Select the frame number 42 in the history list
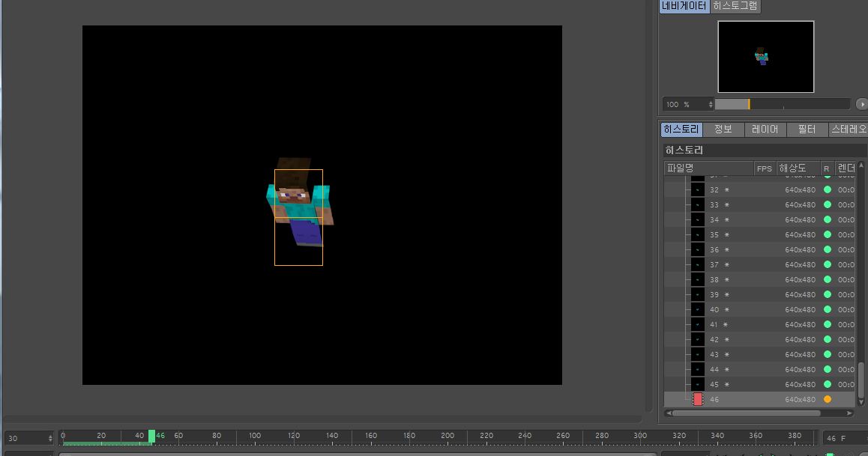This screenshot has width=868, height=456. pyautogui.click(x=714, y=339)
